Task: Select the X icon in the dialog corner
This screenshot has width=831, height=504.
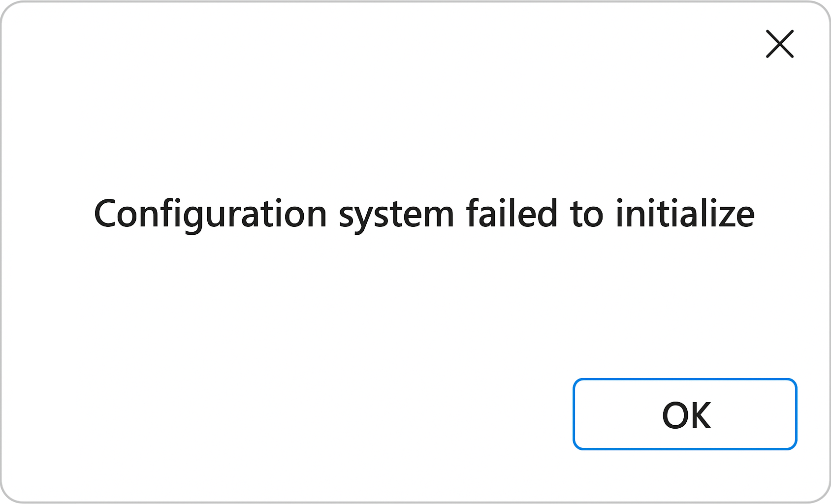Action: coord(780,44)
